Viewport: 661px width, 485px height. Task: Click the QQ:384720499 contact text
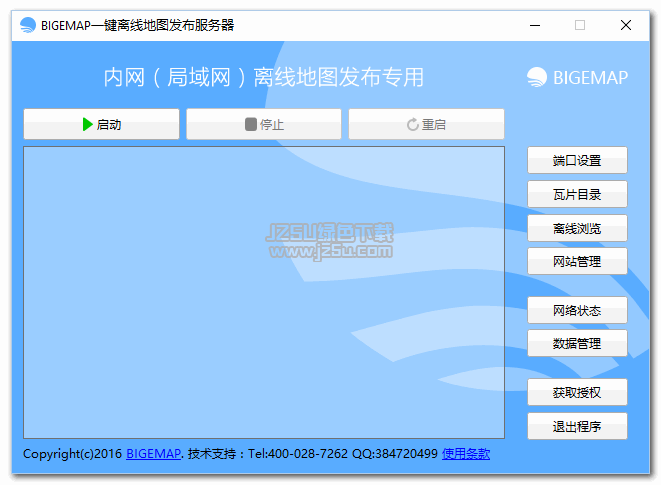tap(395, 454)
